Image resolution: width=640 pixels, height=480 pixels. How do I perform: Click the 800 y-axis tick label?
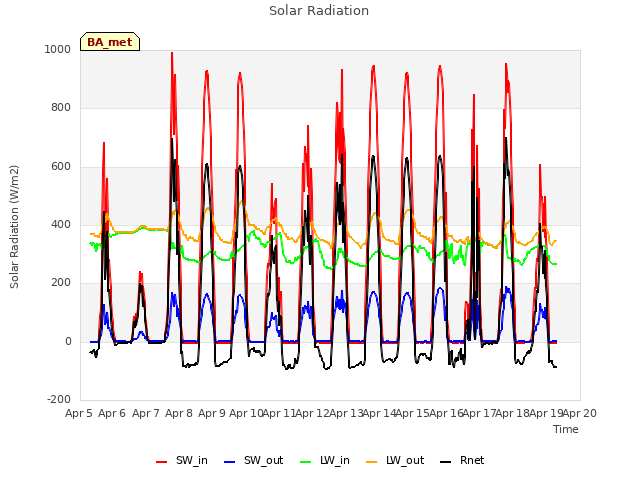[61, 107]
